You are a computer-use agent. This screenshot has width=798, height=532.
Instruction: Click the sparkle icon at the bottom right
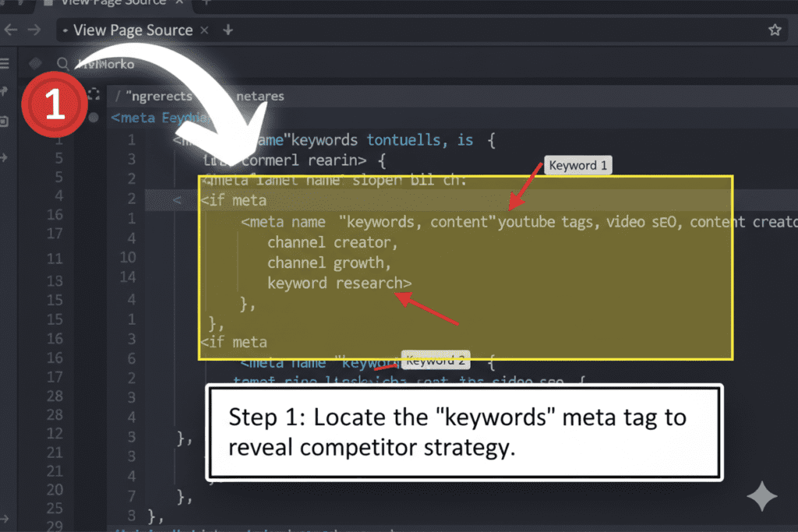point(761,496)
